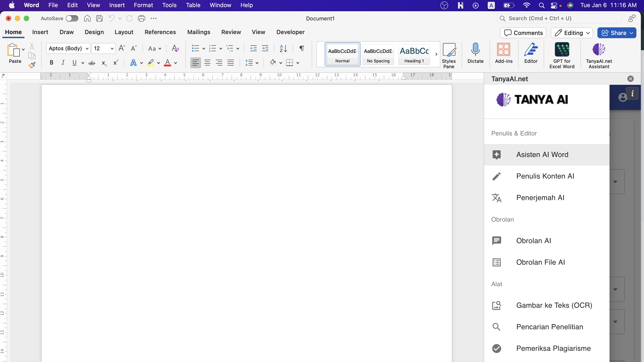Click the Sort A-Z icon
The width and height of the screenshot is (644, 362).
(283, 48)
